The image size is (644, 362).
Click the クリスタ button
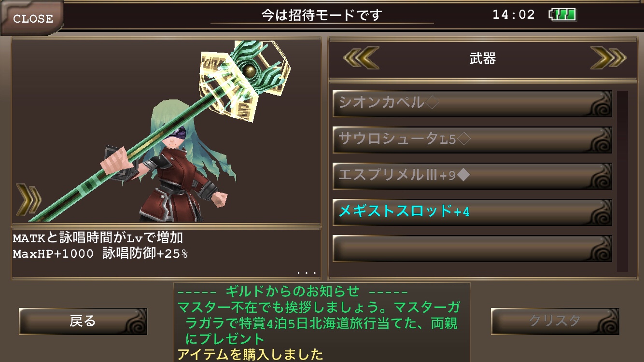[x=555, y=321]
